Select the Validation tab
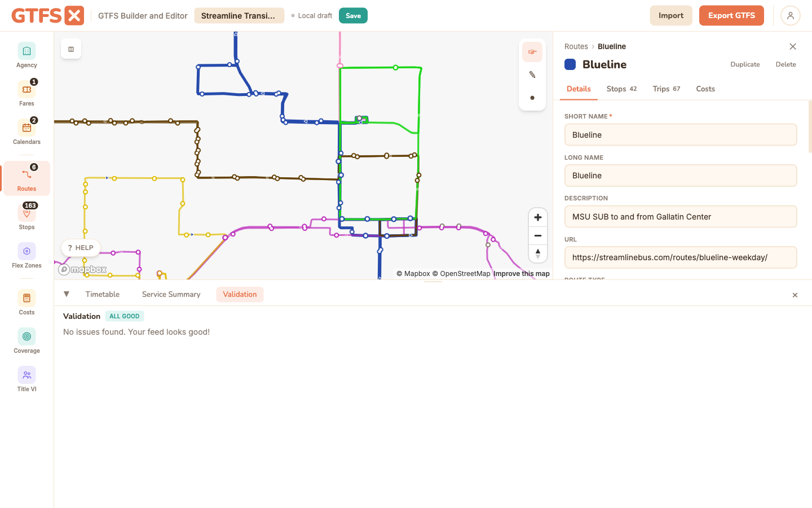The height and width of the screenshot is (508, 812). coord(240,294)
